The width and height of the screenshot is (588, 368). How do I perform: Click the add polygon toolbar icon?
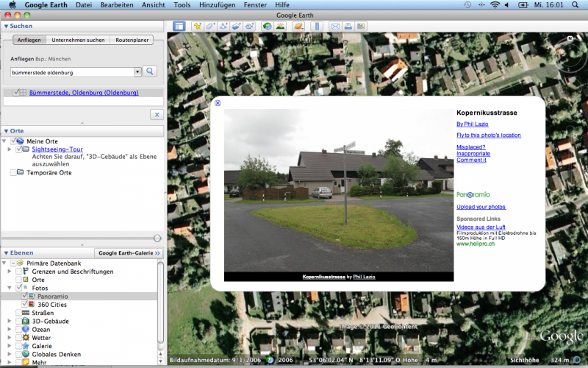(210, 26)
